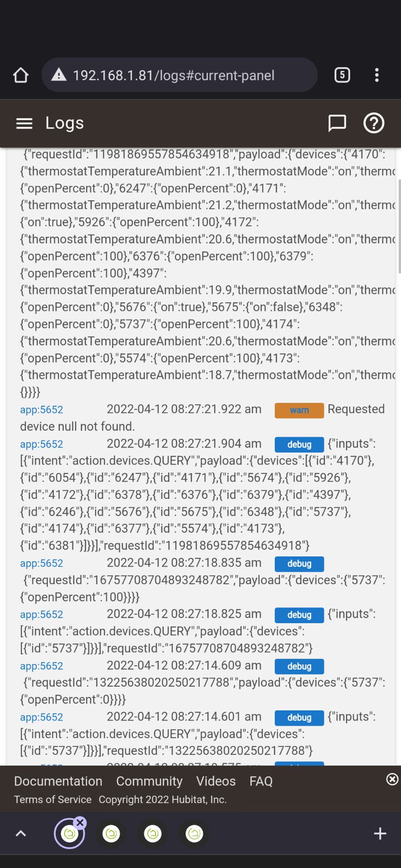This screenshot has height=868, width=401.
Task: Dismiss the footer with the circled X
Action: pyautogui.click(x=392, y=779)
